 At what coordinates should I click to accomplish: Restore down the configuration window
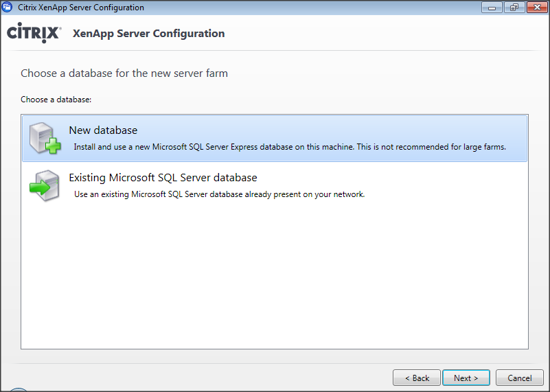(512, 8)
